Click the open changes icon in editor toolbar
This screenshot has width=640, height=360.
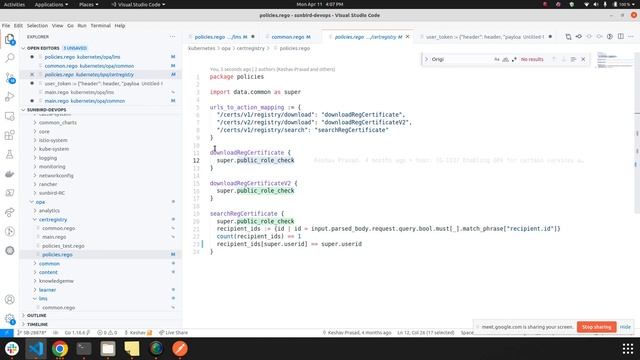568,37
